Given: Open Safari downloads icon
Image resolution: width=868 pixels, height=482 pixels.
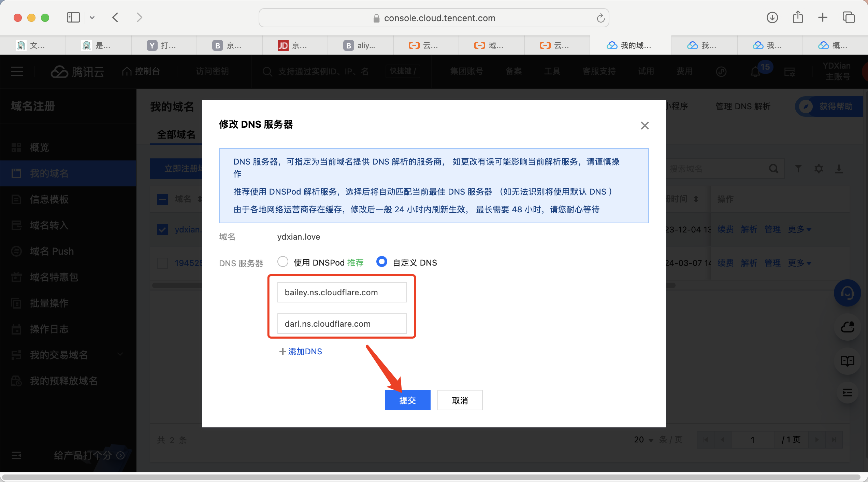Looking at the screenshot, I should click(x=772, y=17).
